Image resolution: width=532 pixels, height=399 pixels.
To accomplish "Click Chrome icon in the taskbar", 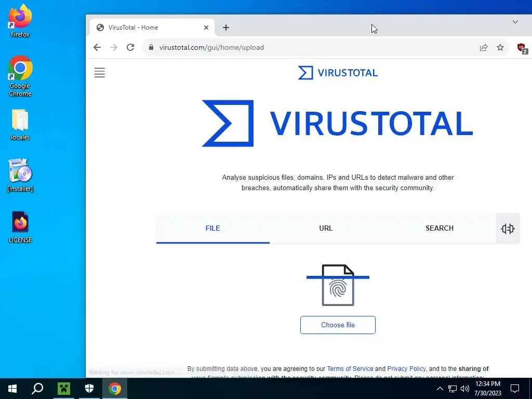I will point(115,389).
